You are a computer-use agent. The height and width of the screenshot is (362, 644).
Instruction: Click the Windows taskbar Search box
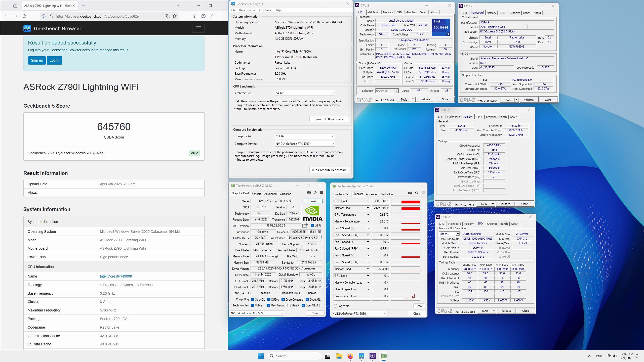click(295, 356)
